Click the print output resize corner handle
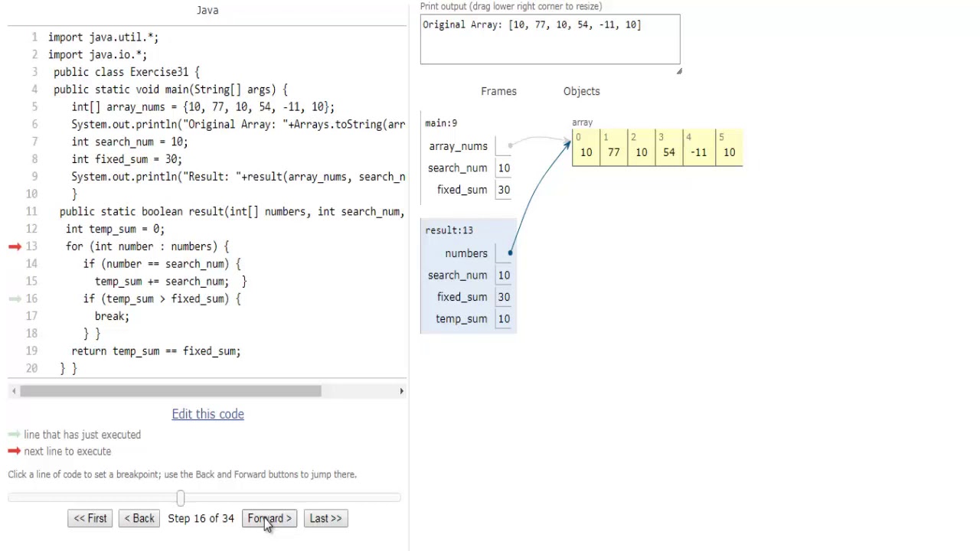The width and height of the screenshot is (980, 551). [678, 70]
